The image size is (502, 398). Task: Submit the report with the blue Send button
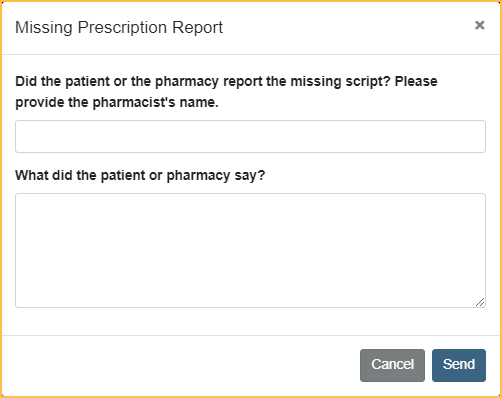[459, 365]
